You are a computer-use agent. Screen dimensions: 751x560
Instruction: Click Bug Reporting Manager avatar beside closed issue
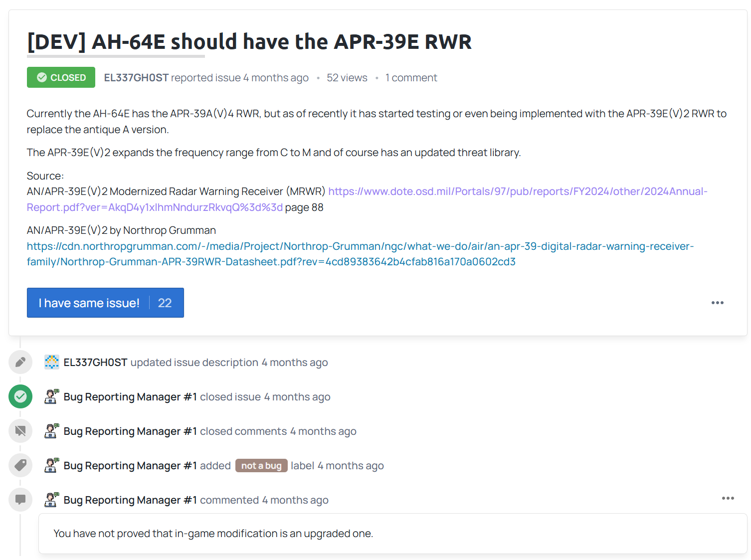[x=51, y=396]
